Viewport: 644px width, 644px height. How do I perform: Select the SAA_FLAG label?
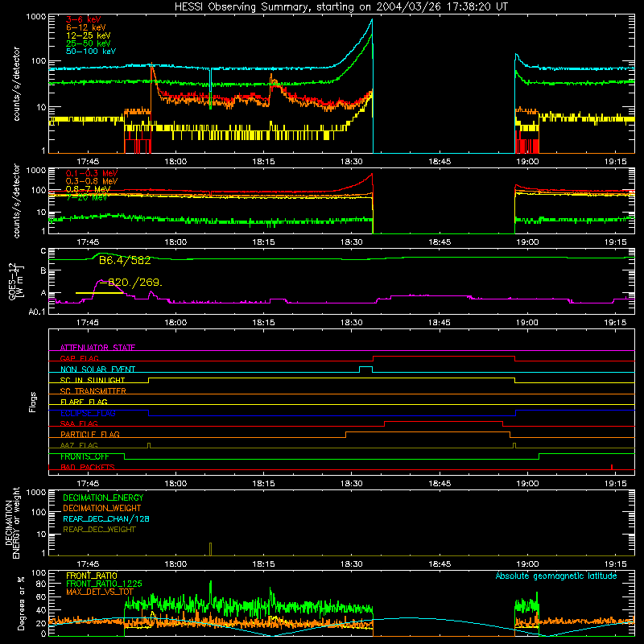tap(79, 423)
